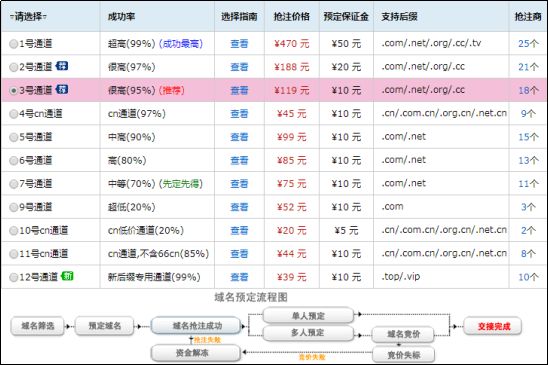Click the 抢注价格 column header

[x=291, y=16]
